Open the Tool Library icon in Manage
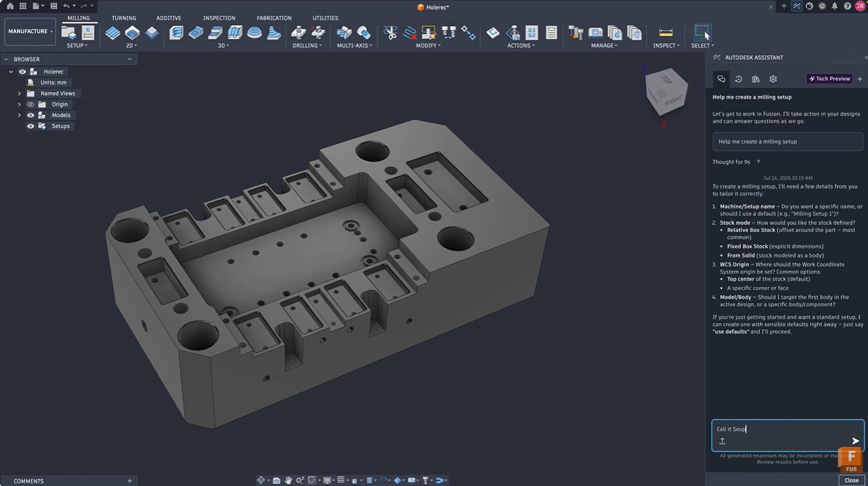 pyautogui.click(x=575, y=33)
